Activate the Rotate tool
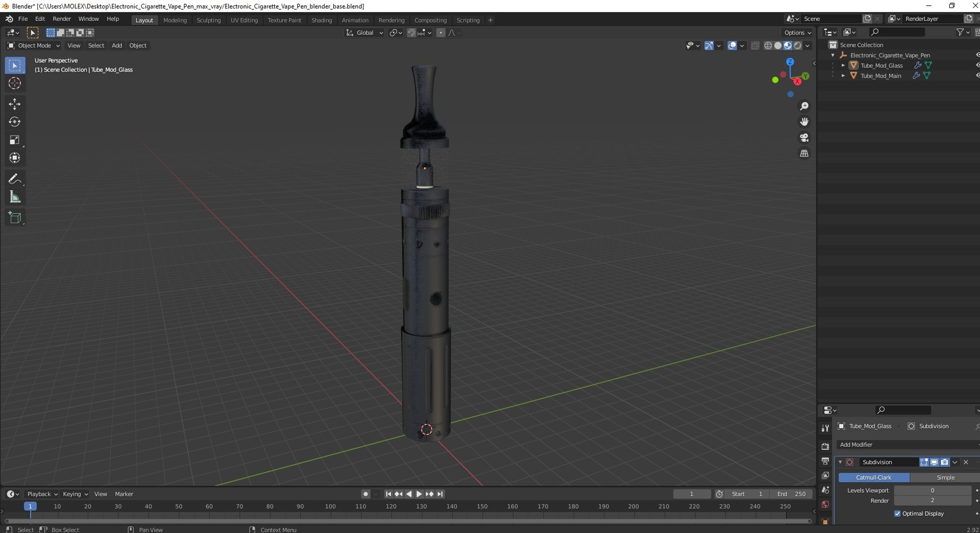Image resolution: width=980 pixels, height=533 pixels. (x=15, y=122)
